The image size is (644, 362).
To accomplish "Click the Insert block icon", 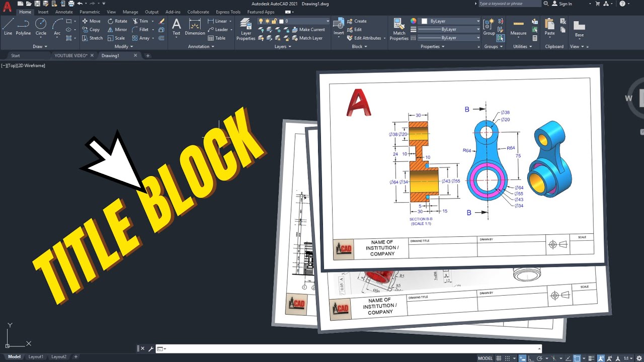I will 339,27.
